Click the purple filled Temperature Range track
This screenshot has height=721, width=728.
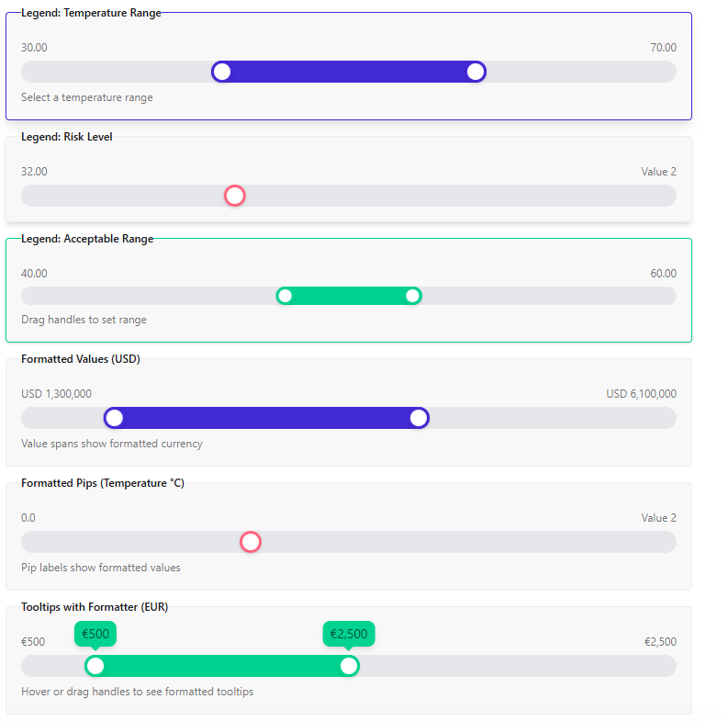[x=349, y=72]
